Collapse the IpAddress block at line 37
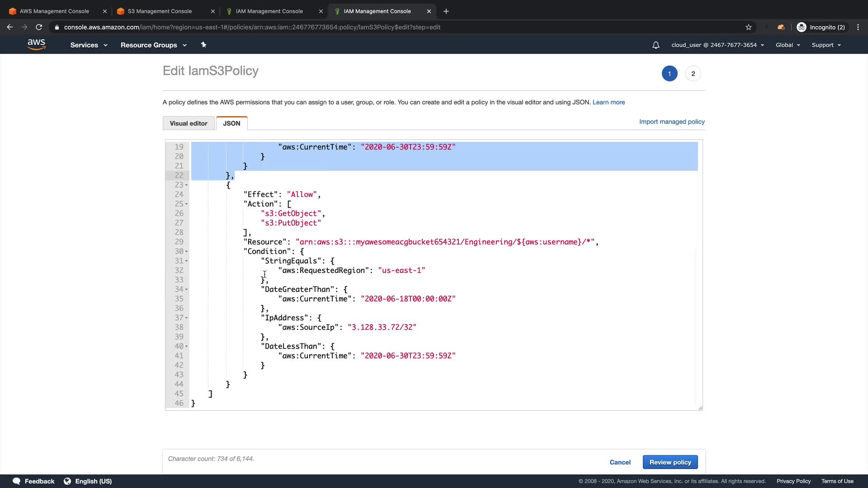The height and width of the screenshot is (488, 868). click(x=186, y=318)
